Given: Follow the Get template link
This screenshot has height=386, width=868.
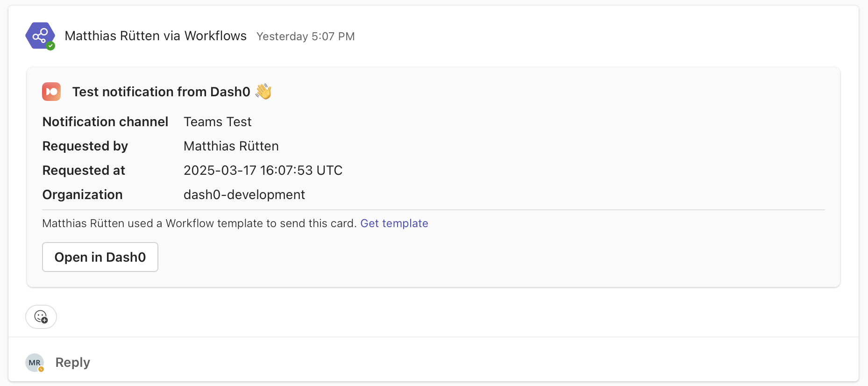Looking at the screenshot, I should coord(394,223).
